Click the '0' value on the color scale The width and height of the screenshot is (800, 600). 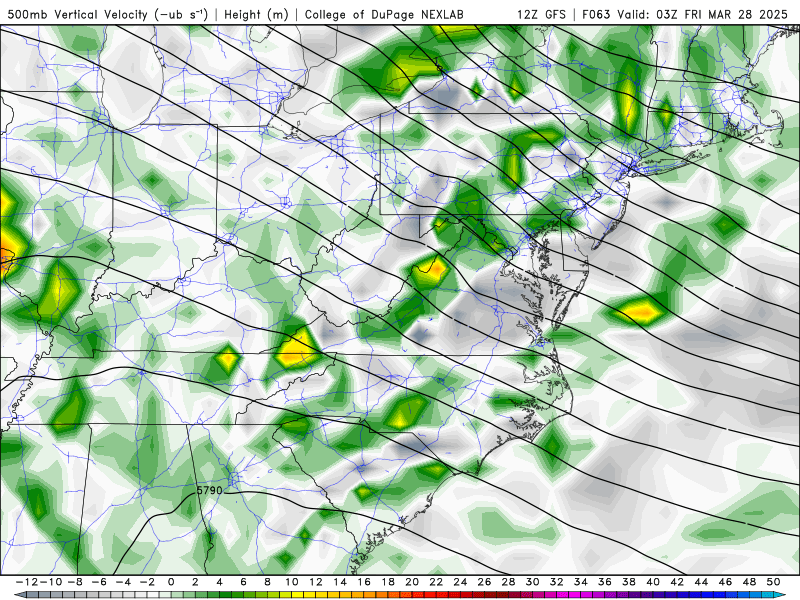171,582
